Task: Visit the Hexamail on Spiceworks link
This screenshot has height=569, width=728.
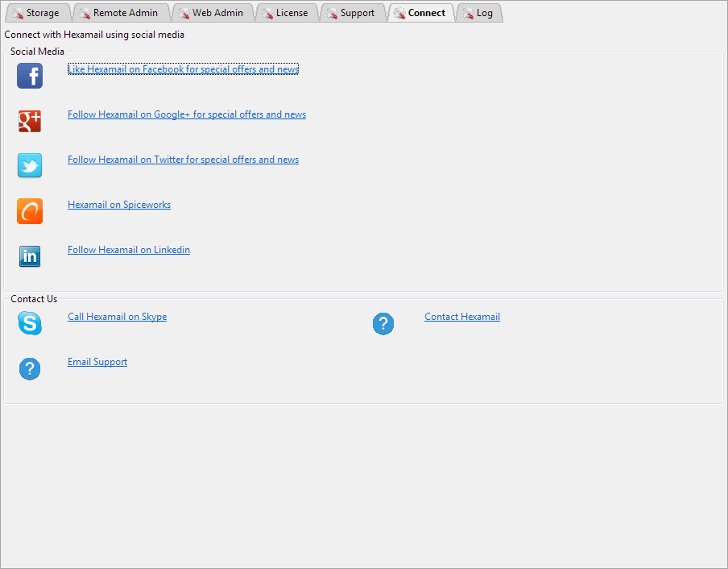Action: 119,205
